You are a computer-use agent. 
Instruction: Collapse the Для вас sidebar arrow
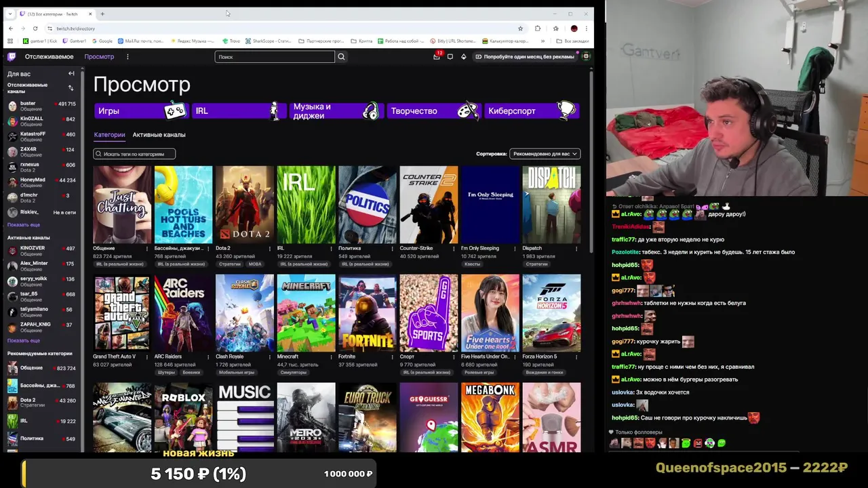71,73
